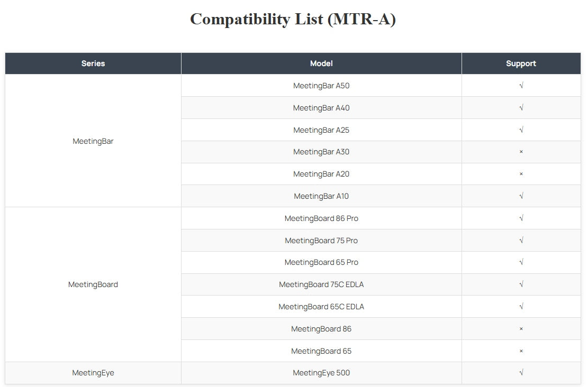The image size is (588, 387).
Task: Click the MeetingBar A10 model cell
Action: [321, 196]
